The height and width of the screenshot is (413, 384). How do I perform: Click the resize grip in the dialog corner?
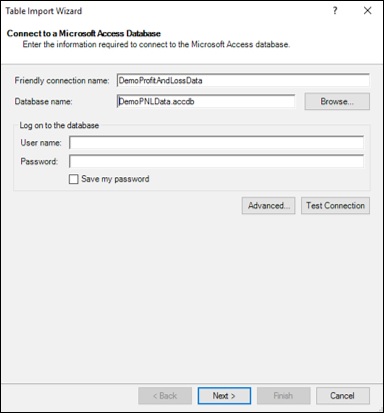[x=380, y=409]
